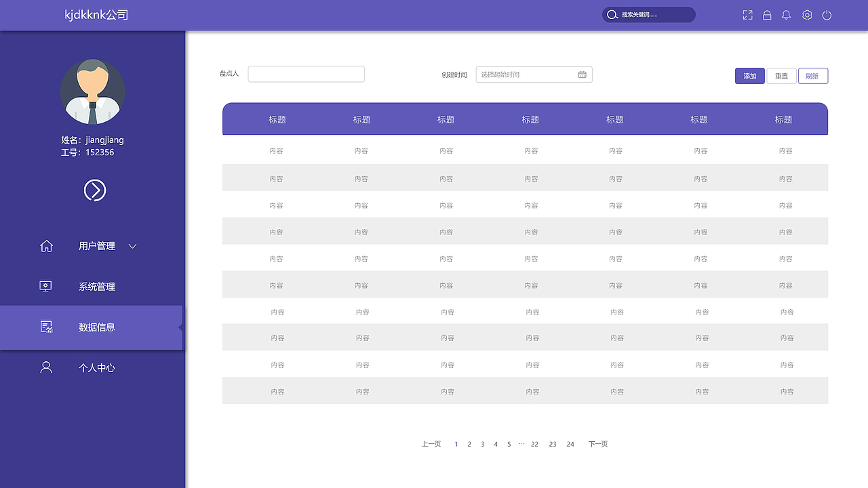Open the notifications bell icon
868x488 pixels.
click(787, 15)
